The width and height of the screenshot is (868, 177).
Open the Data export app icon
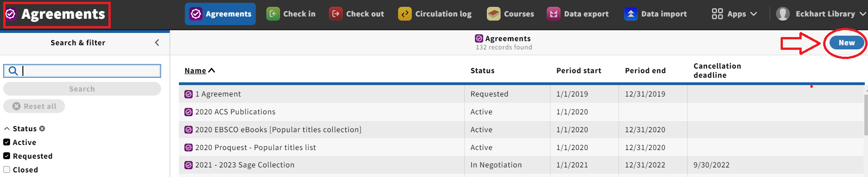(554, 14)
